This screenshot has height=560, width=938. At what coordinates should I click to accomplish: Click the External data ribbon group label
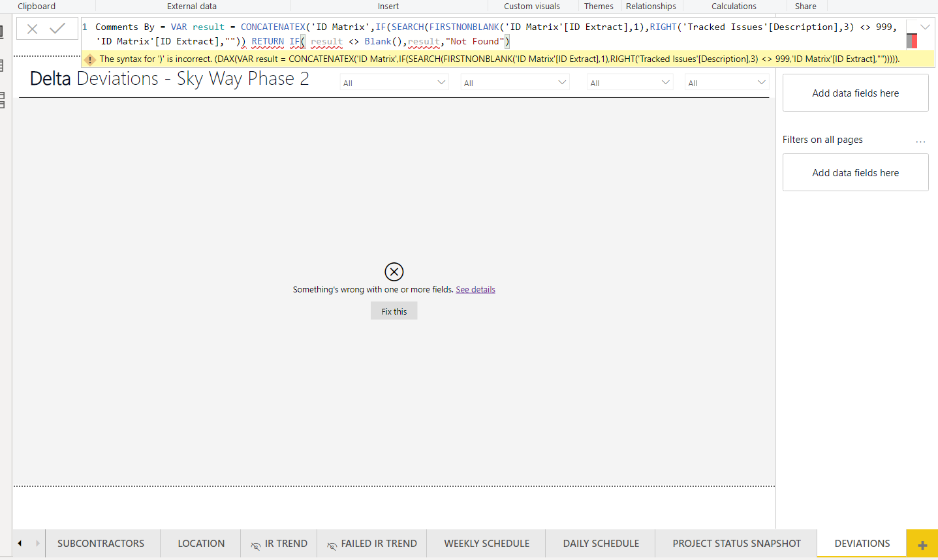coord(192,6)
